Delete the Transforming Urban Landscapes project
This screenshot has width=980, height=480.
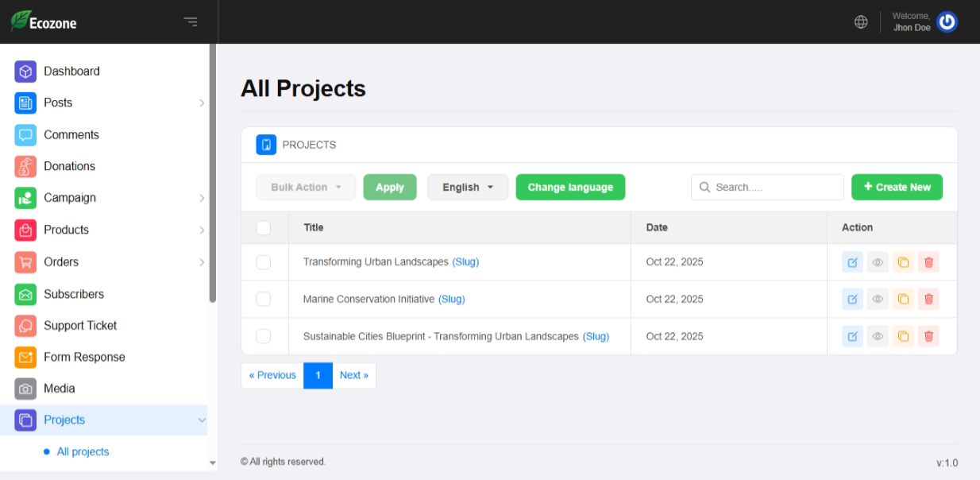click(928, 262)
